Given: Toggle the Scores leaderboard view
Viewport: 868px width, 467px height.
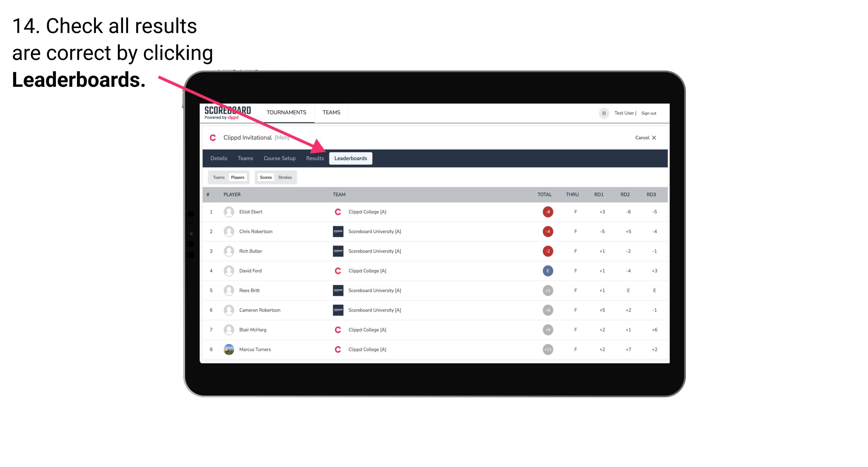Looking at the screenshot, I should [266, 177].
